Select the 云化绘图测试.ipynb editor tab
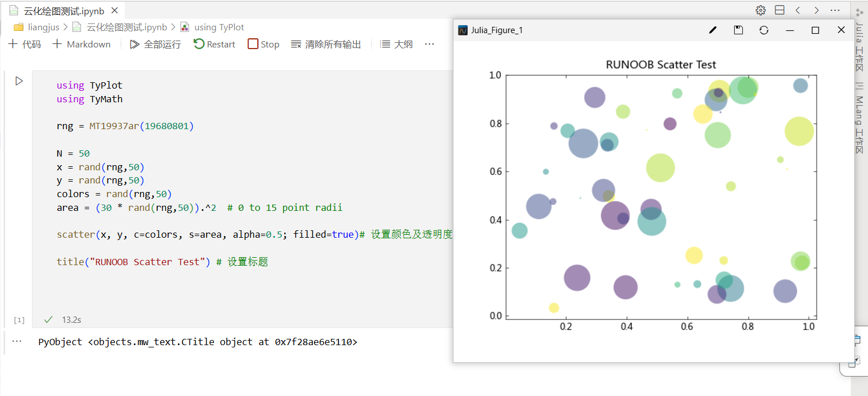This screenshot has width=868, height=396. click(63, 10)
